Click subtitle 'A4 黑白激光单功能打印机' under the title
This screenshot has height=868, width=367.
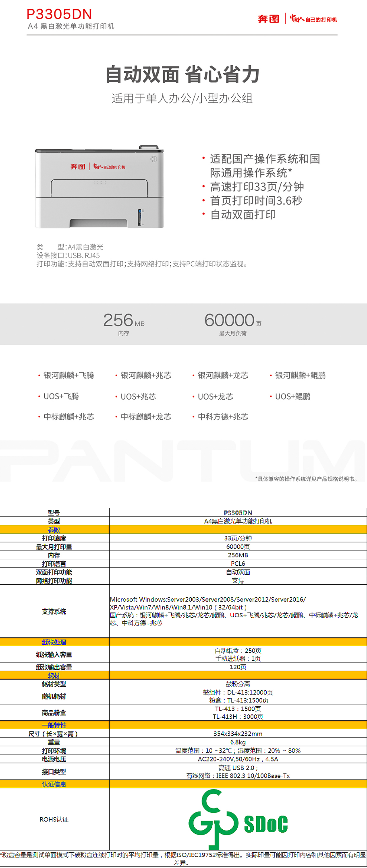[71, 26]
